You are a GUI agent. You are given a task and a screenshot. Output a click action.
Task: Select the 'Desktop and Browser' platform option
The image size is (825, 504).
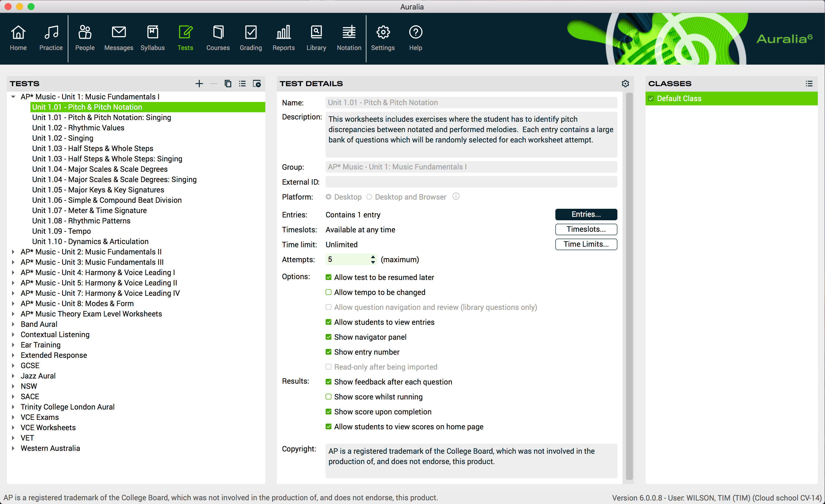(369, 197)
